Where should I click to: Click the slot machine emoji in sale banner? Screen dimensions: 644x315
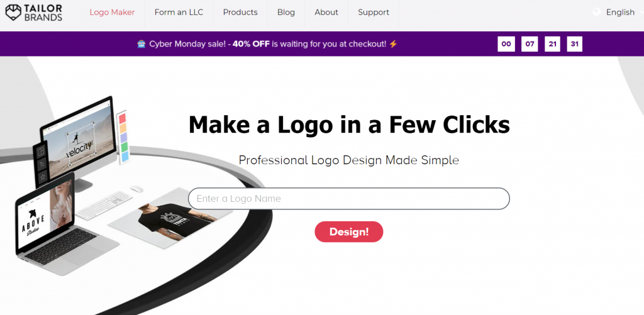click(x=142, y=43)
